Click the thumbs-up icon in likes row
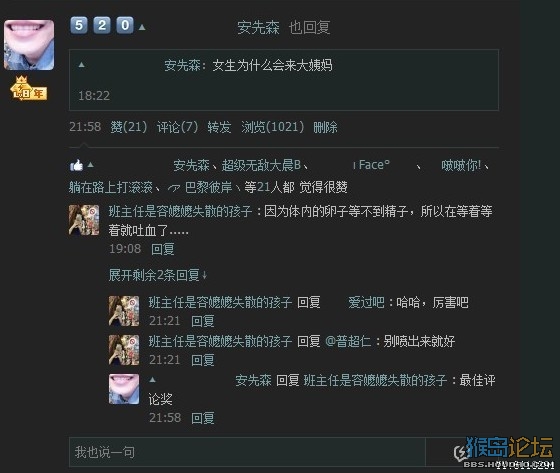The image size is (560, 473). pos(76,165)
